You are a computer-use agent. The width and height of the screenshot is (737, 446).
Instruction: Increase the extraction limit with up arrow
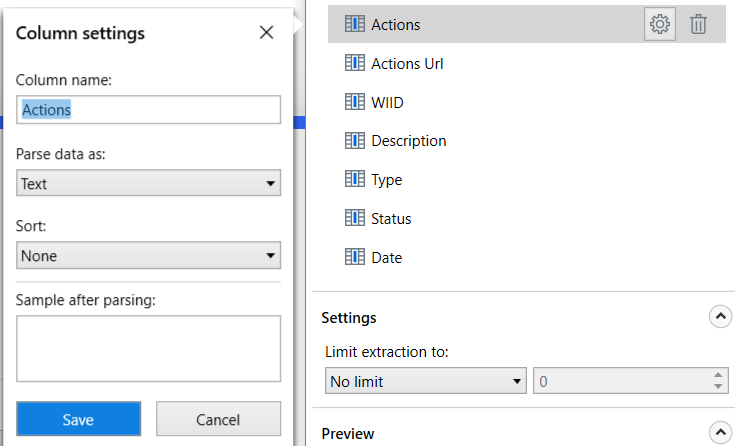(718, 375)
